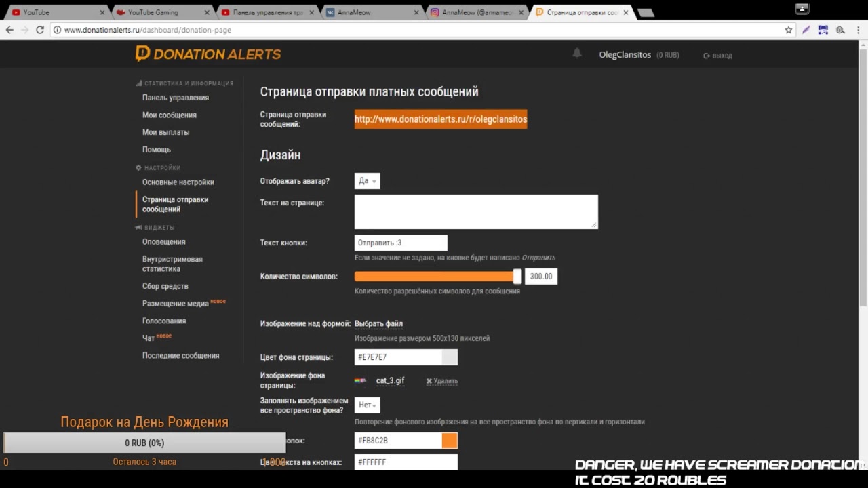Open Chrome menu three-dots icon
The image size is (868, 488).
858,30
